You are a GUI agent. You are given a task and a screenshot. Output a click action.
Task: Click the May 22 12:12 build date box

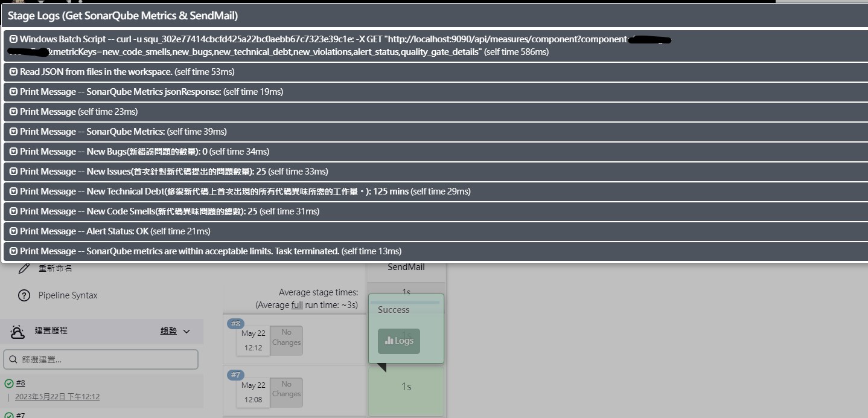point(253,341)
